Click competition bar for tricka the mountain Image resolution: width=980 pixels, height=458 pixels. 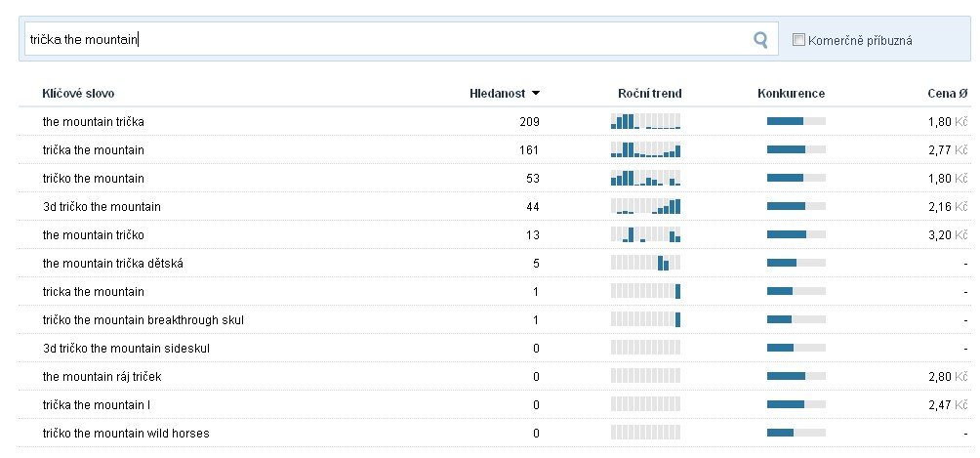[x=796, y=291]
